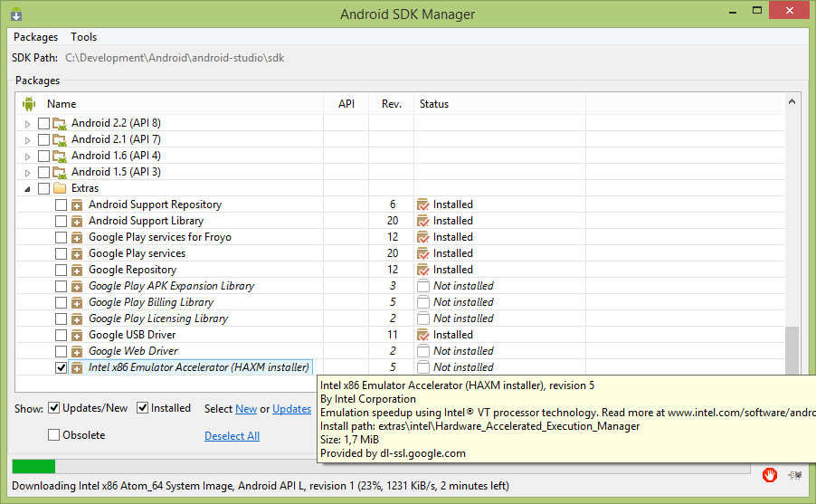Toggle the Updates/New show checkbox
816x504 pixels.
coord(53,408)
